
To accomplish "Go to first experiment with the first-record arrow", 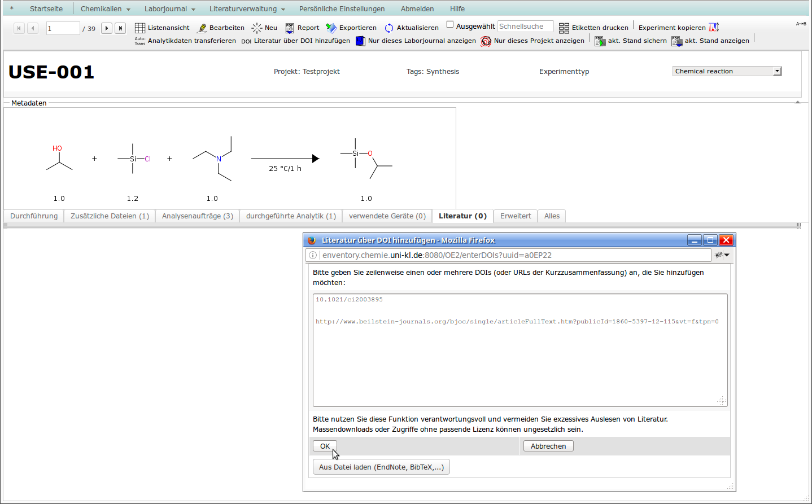I will [x=19, y=28].
